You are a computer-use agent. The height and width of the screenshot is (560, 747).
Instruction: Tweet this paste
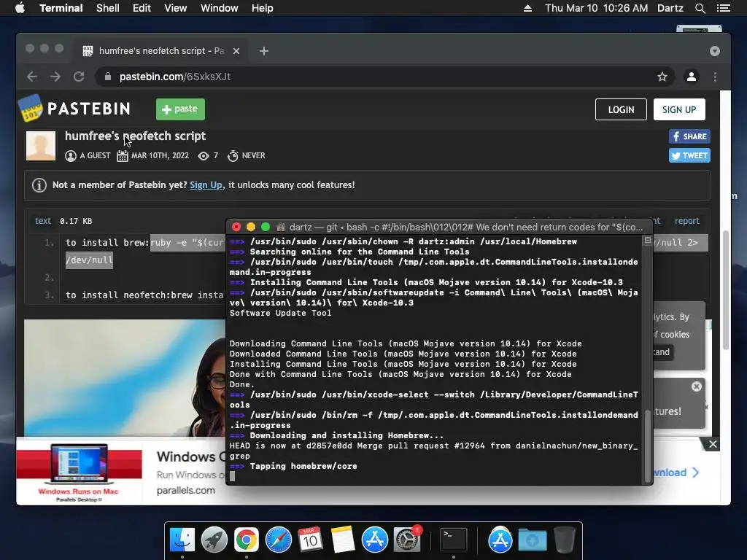click(689, 155)
